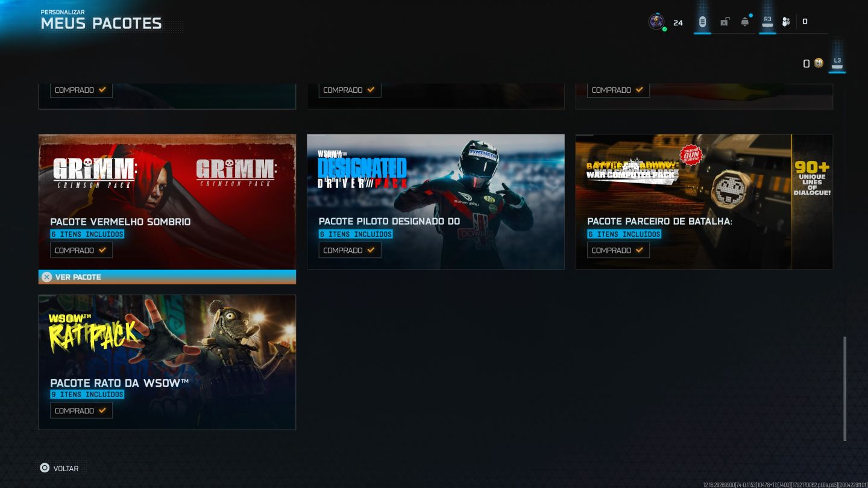Image resolution: width=868 pixels, height=488 pixels.
Task: Click the packs list vertical scrollbar
Action: click(x=844, y=389)
